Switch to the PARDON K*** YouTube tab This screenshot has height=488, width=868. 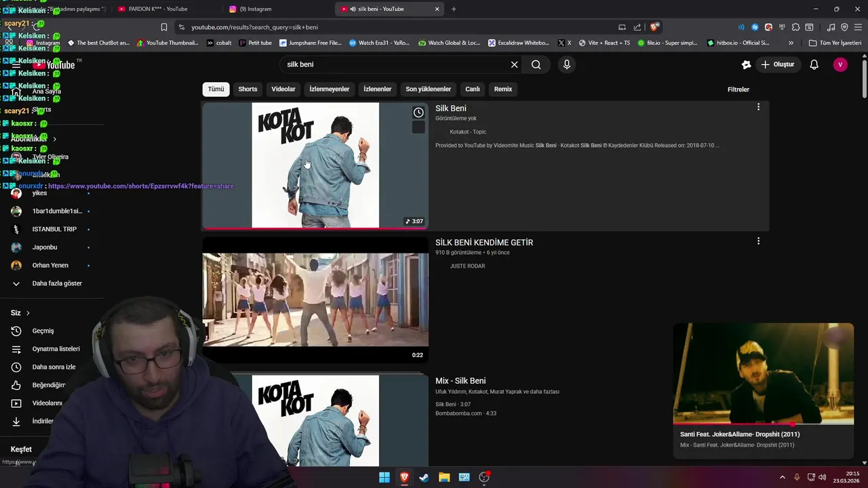tap(163, 9)
